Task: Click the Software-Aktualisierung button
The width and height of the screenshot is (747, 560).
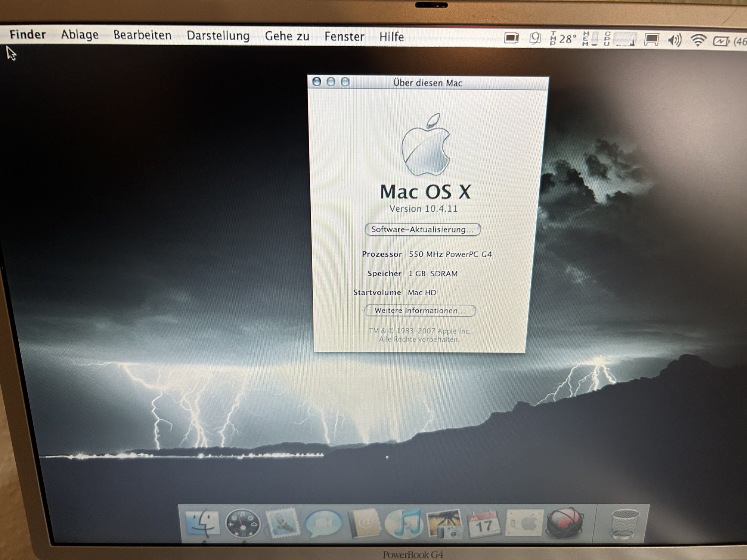Action: (422, 229)
